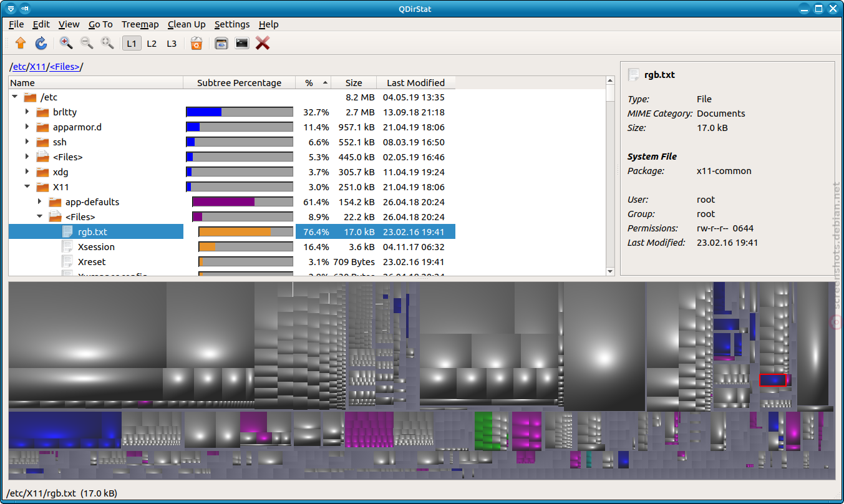
Task: Click the status bar path '/etc/X11/rgb.txt'
Action: coord(42,493)
